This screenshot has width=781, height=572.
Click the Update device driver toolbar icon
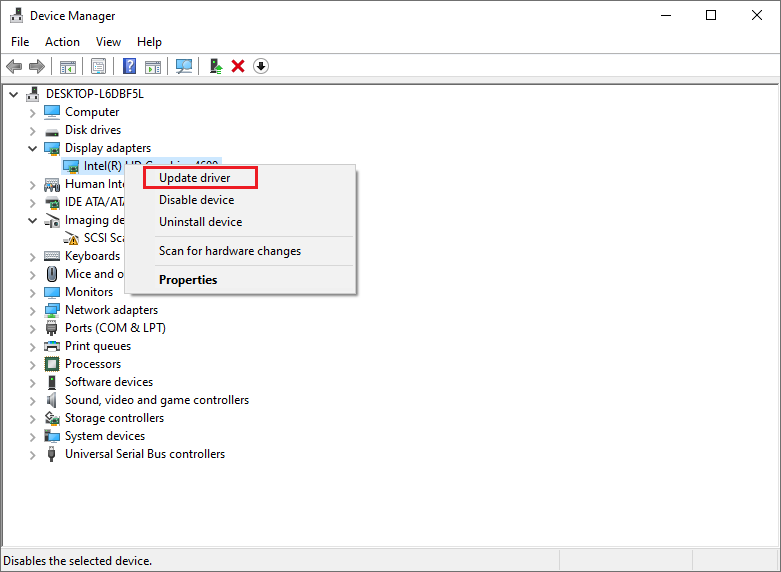[x=216, y=66]
